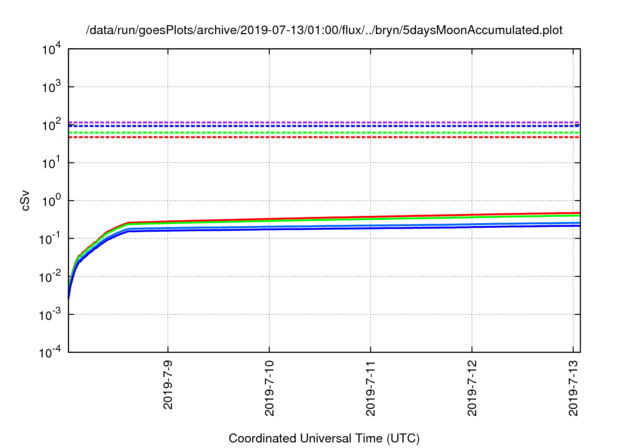
Task: Click the 10^1 y-axis tick label
Action: 51,162
